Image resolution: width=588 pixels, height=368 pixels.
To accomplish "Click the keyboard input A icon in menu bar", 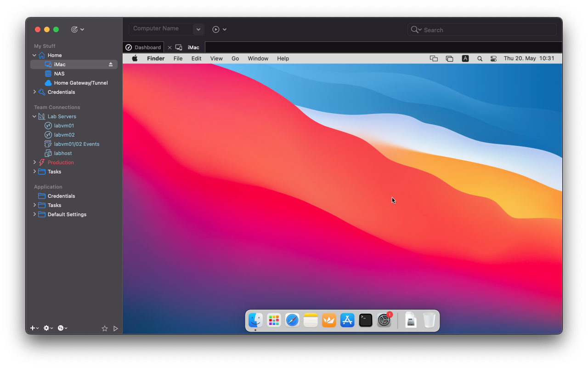I will point(465,58).
